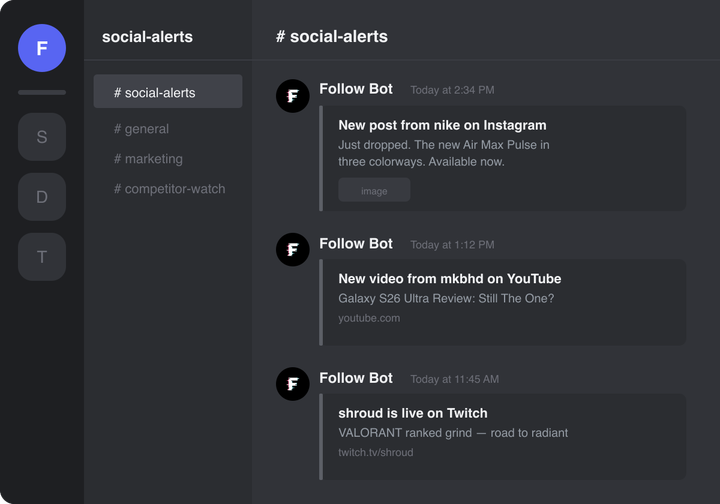
Task: Select the social-alerts channel in sidebar
Action: [x=168, y=92]
